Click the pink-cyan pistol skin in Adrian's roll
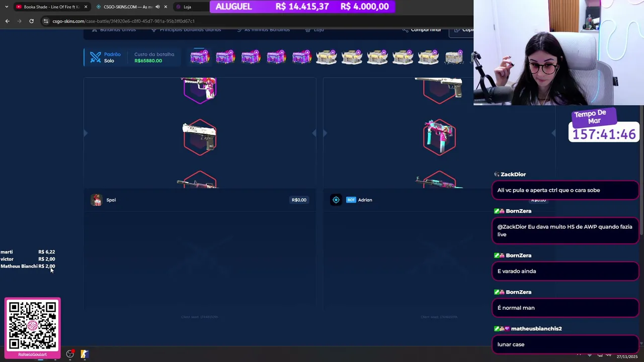The width and height of the screenshot is (644, 362). (439, 137)
